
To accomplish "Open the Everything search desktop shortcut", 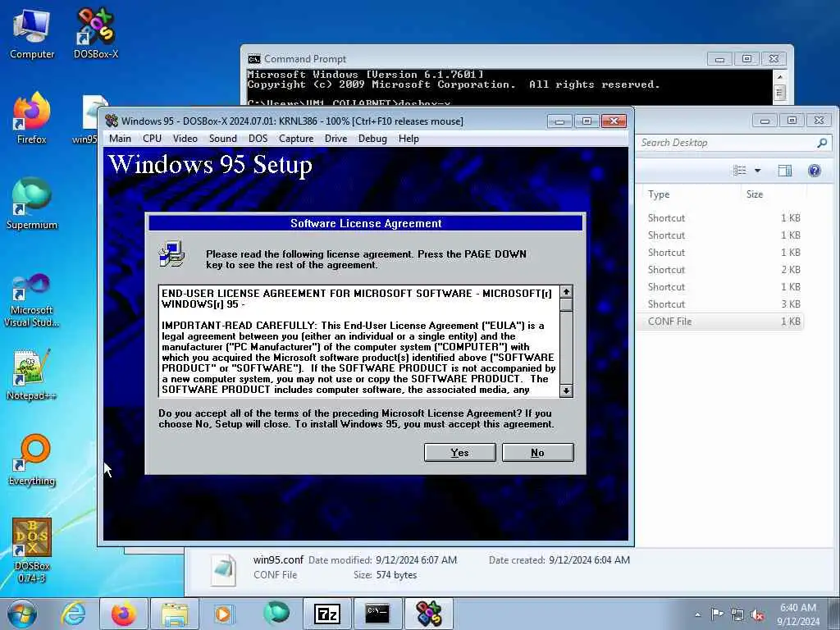I will click(32, 461).
